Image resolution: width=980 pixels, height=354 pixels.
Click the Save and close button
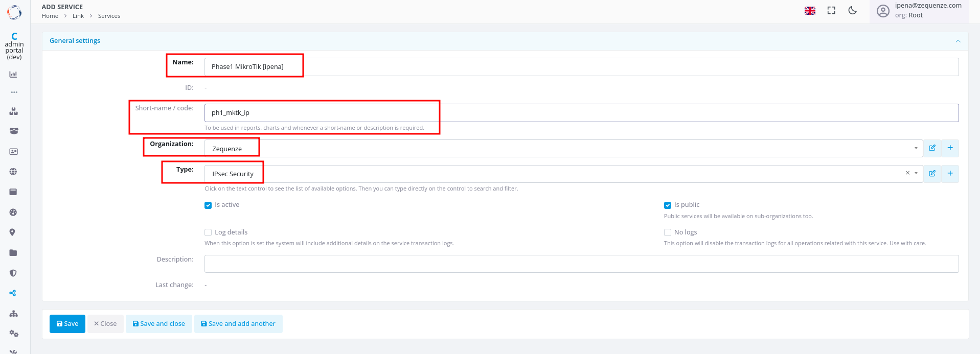point(158,324)
